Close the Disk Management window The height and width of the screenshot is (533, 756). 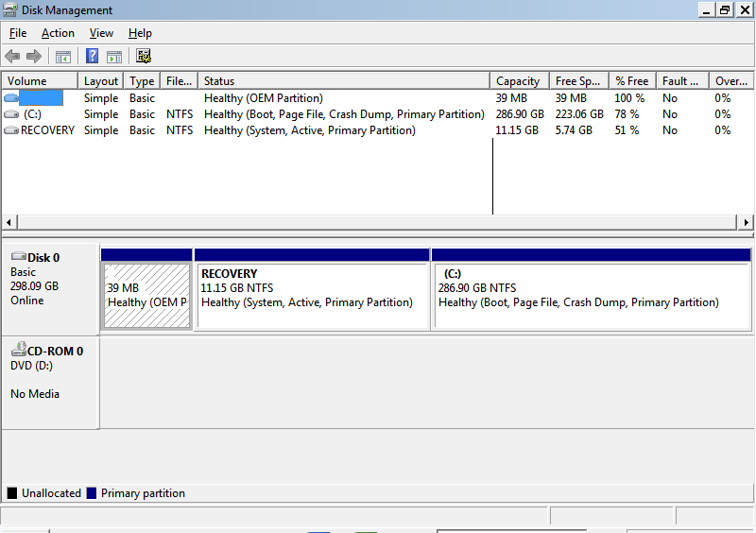[745, 9]
